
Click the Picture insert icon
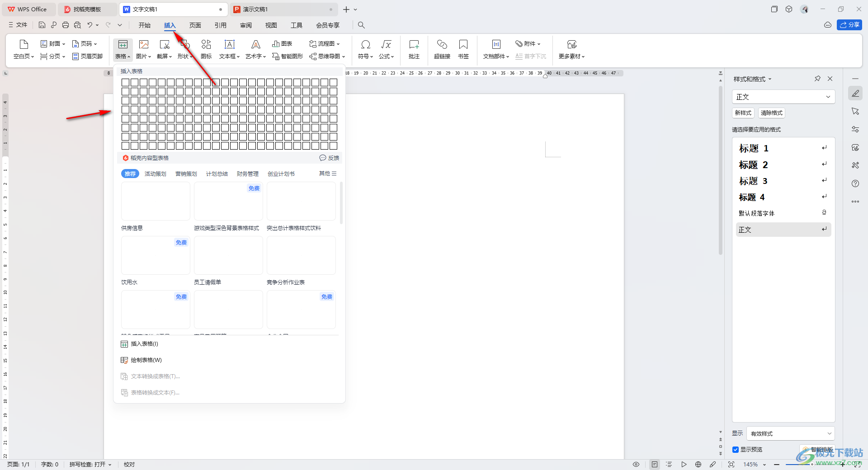(144, 49)
